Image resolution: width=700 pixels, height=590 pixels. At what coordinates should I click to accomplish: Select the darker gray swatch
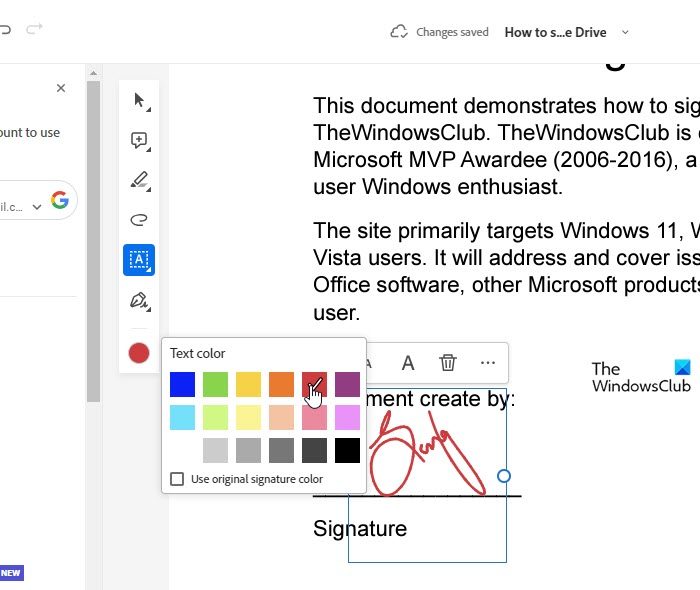tap(281, 450)
